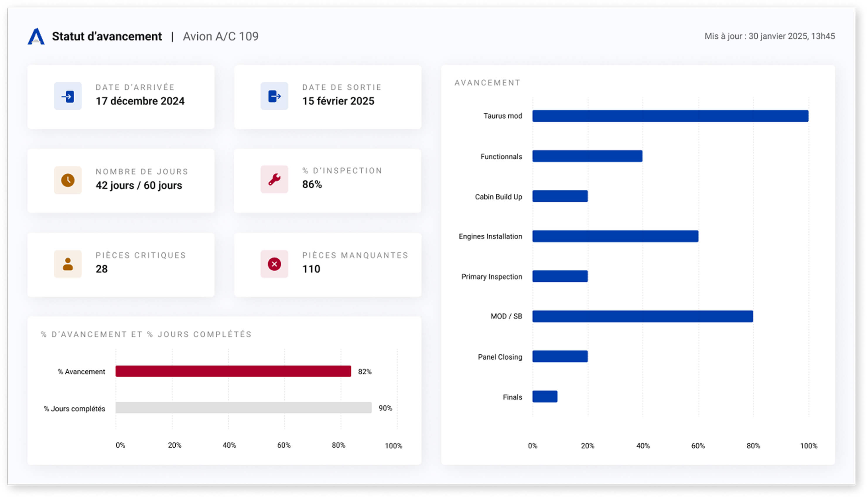This screenshot has width=868, height=498.
Task: Select the Taurus mod progress bar
Action: [670, 116]
